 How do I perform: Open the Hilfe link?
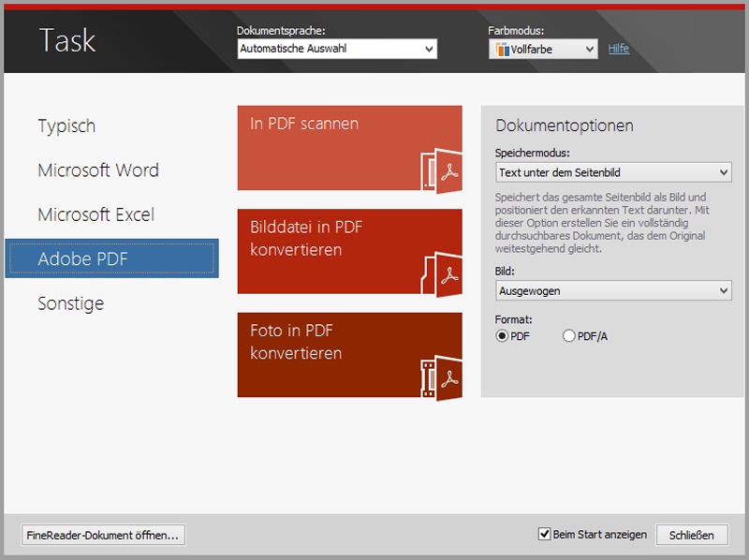[619, 49]
